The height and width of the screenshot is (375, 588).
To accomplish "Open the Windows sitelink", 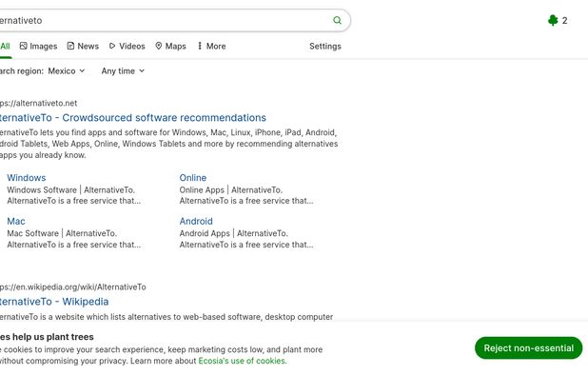I will [27, 178].
